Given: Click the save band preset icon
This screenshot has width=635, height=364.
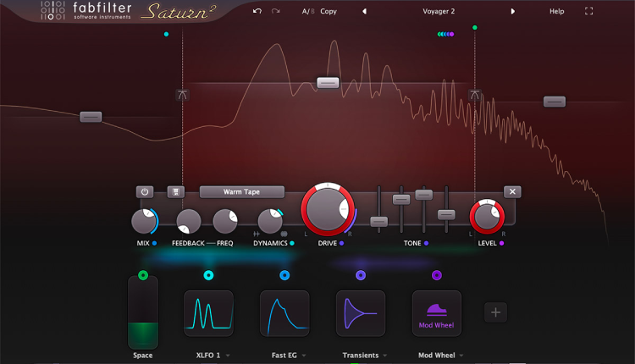Looking at the screenshot, I should [176, 192].
